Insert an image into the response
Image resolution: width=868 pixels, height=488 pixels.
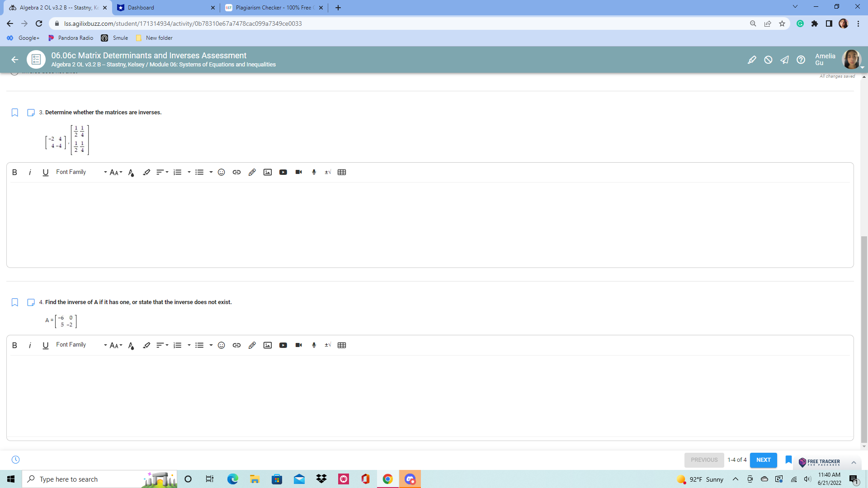pyautogui.click(x=268, y=172)
